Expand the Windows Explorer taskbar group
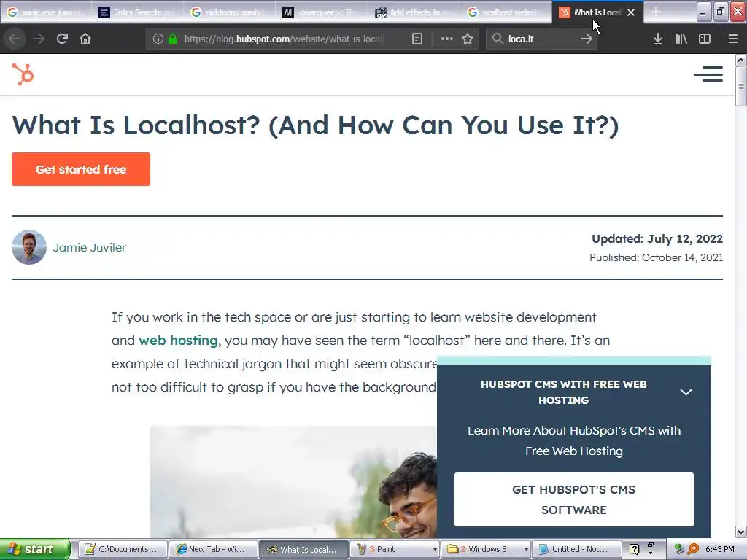Viewport: 747px width, 560px height. [525, 549]
